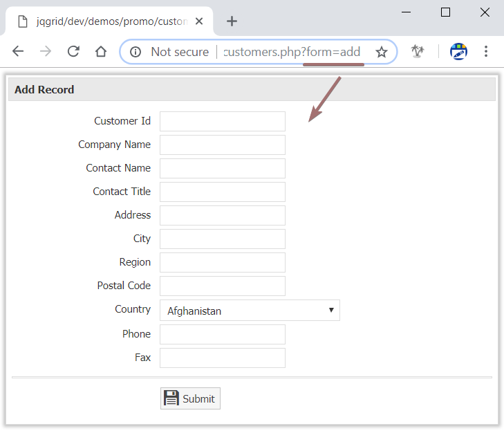Click into the Contact Name field
The width and height of the screenshot is (504, 433).
pyautogui.click(x=222, y=168)
